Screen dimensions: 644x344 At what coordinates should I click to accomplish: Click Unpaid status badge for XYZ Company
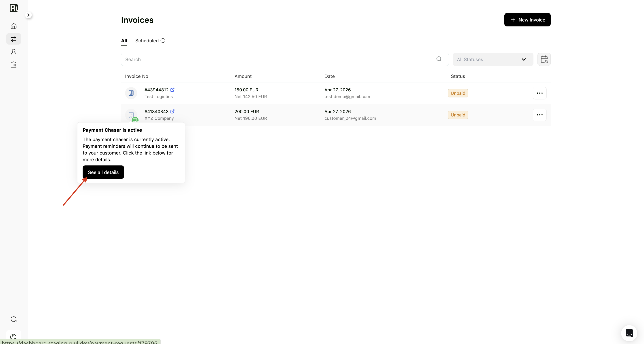tap(458, 115)
